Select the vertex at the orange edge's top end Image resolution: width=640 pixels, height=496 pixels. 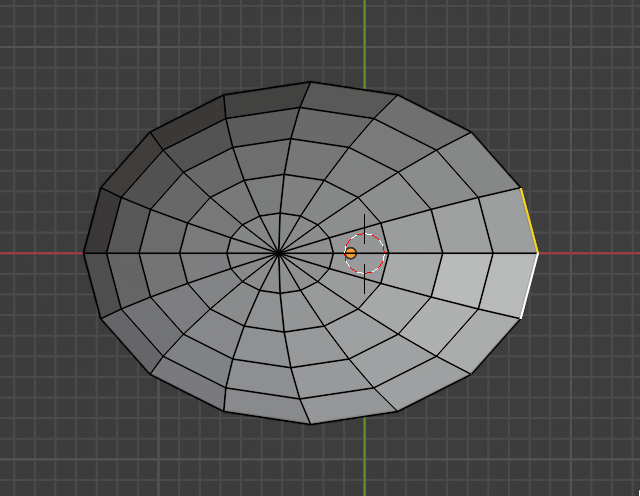(521, 188)
